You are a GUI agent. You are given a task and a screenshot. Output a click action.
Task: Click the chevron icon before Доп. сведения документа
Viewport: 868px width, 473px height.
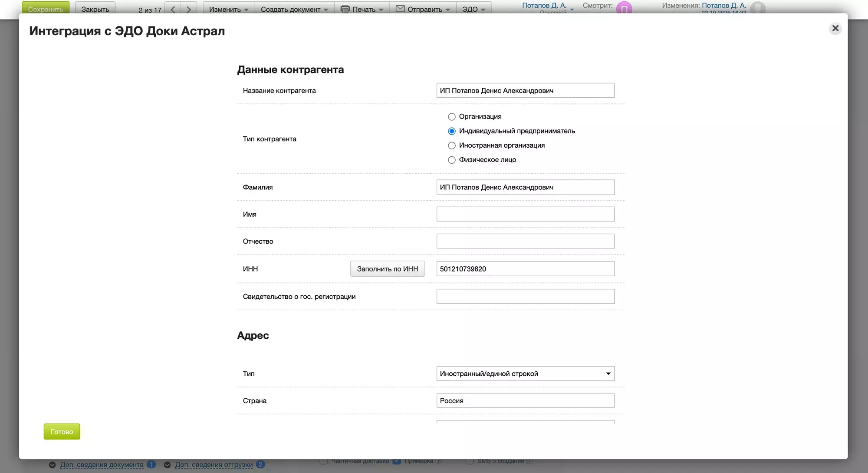52,465
